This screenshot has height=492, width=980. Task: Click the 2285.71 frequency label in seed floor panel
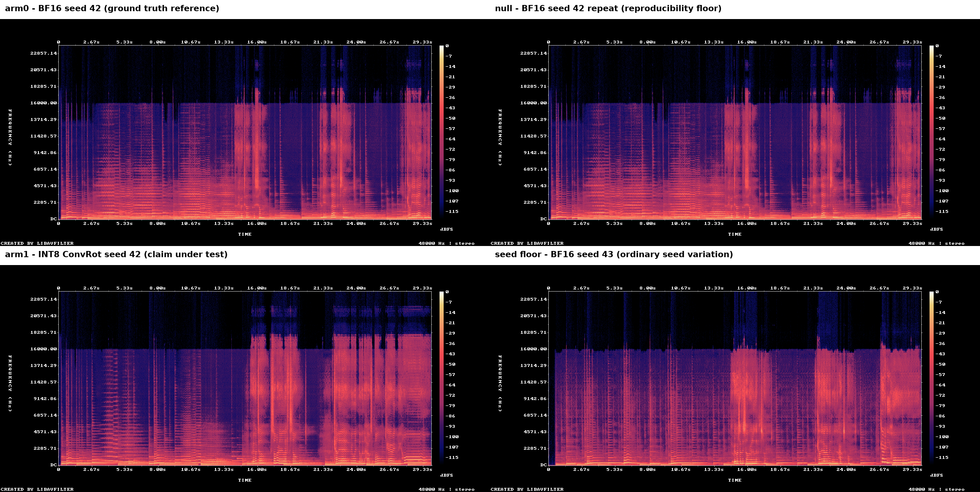[535, 448]
